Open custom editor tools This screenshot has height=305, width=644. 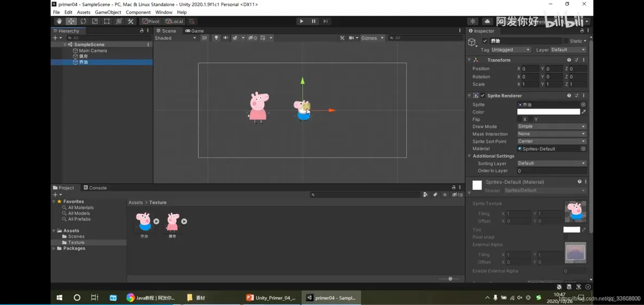tap(130, 21)
